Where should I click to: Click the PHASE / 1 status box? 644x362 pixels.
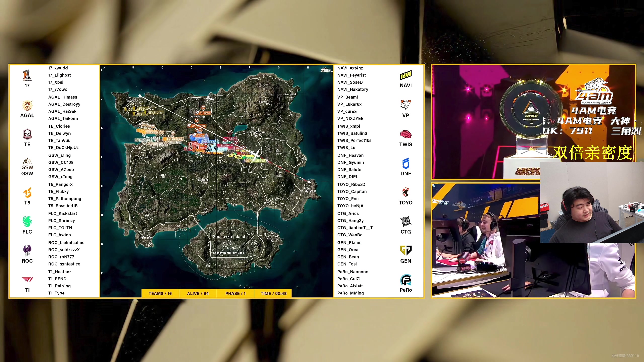click(x=235, y=293)
